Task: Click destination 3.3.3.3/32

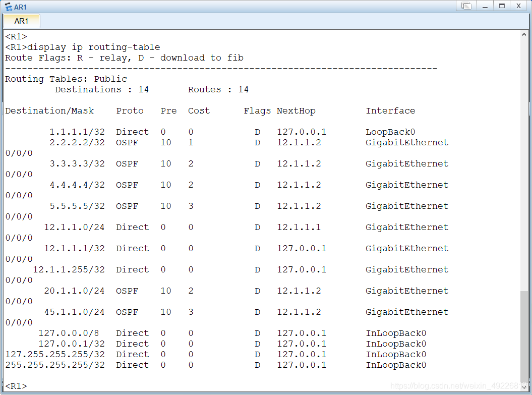Action: pos(77,163)
